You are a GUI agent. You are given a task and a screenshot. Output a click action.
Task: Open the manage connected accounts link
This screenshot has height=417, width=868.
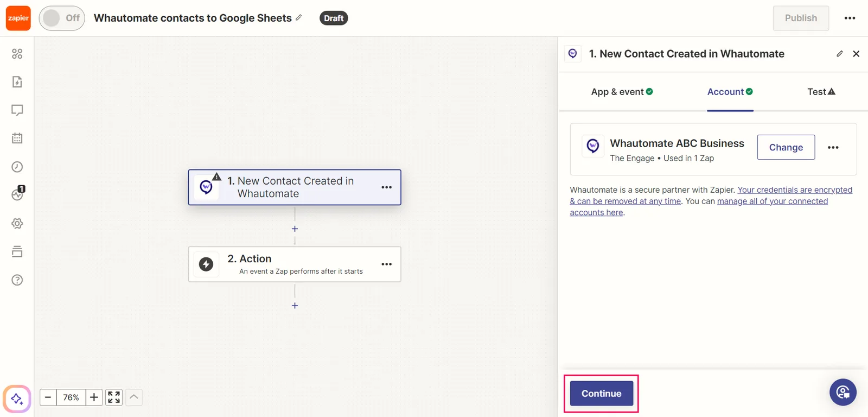tap(699, 207)
